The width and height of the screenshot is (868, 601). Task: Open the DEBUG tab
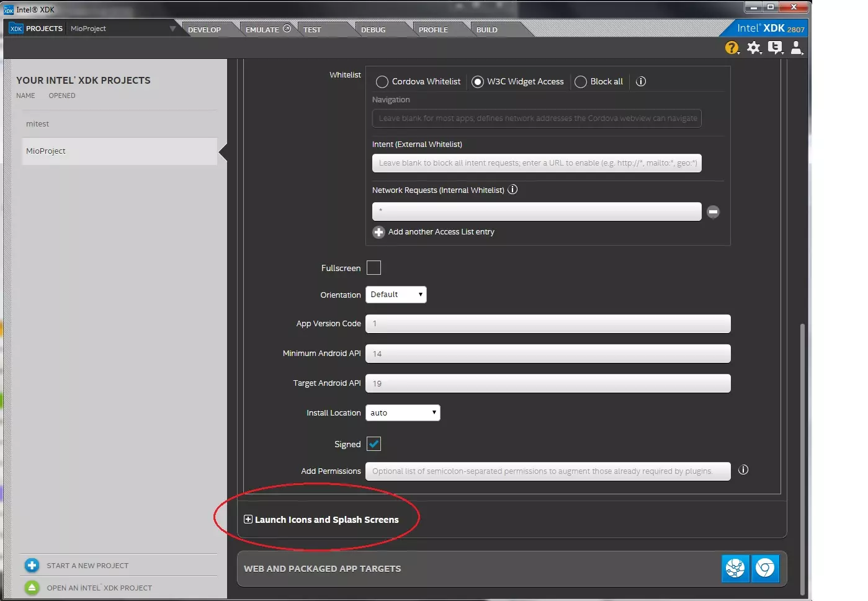click(374, 30)
